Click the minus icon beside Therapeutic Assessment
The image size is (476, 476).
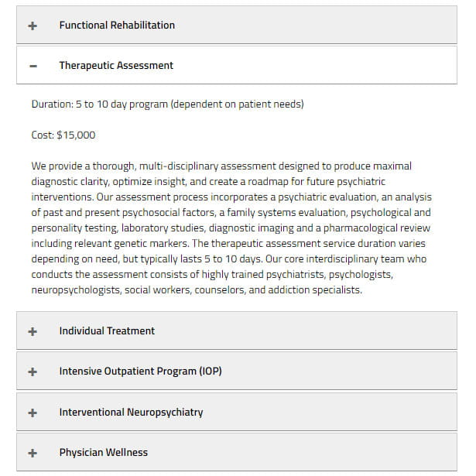[x=33, y=66]
